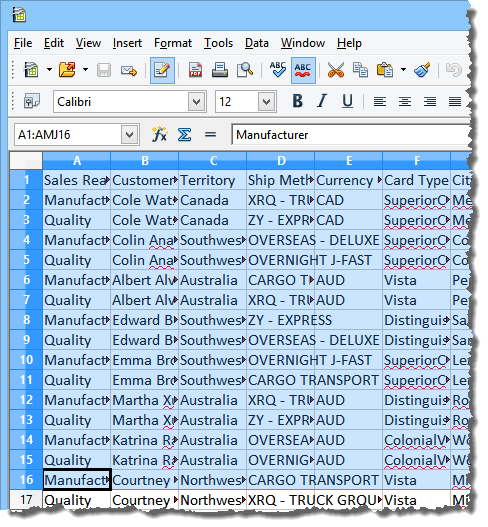Click the Select All corner box
488x527 pixels.
coord(26,161)
